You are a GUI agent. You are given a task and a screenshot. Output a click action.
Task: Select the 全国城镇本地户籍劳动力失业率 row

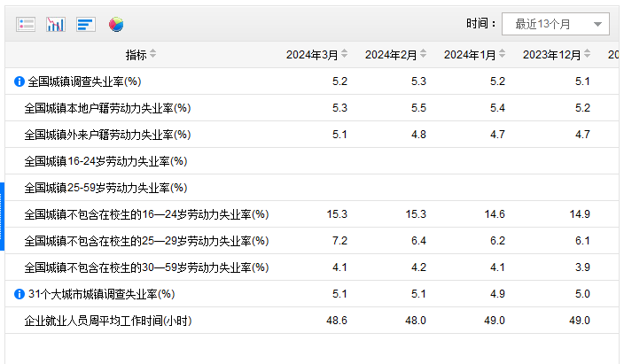107,108
